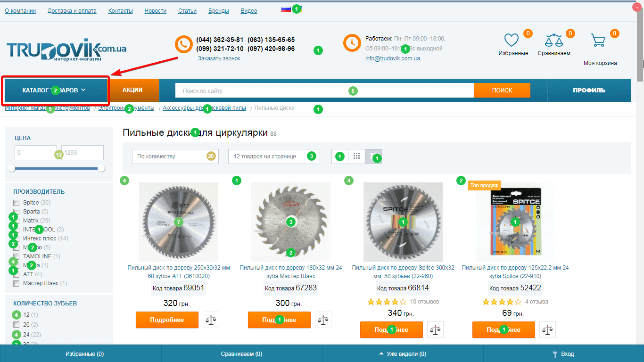The height and width of the screenshot is (362, 644).
Task: Open the Spitce 125x22.2 blade thumbnail
Action: point(515,222)
